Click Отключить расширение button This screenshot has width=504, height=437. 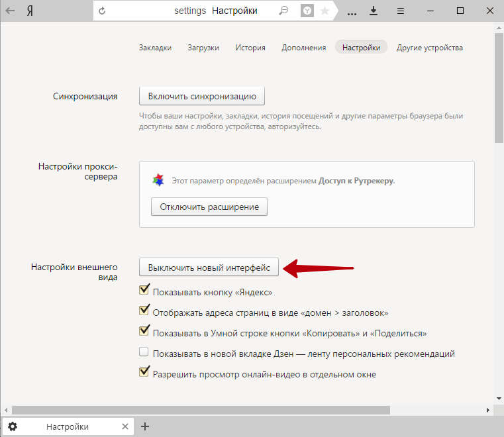click(x=209, y=207)
